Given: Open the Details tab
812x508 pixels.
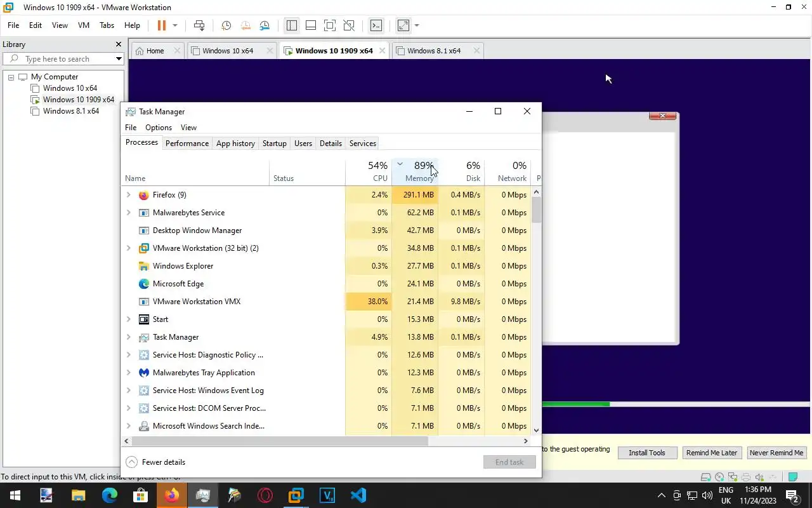Looking at the screenshot, I should click(x=331, y=144).
